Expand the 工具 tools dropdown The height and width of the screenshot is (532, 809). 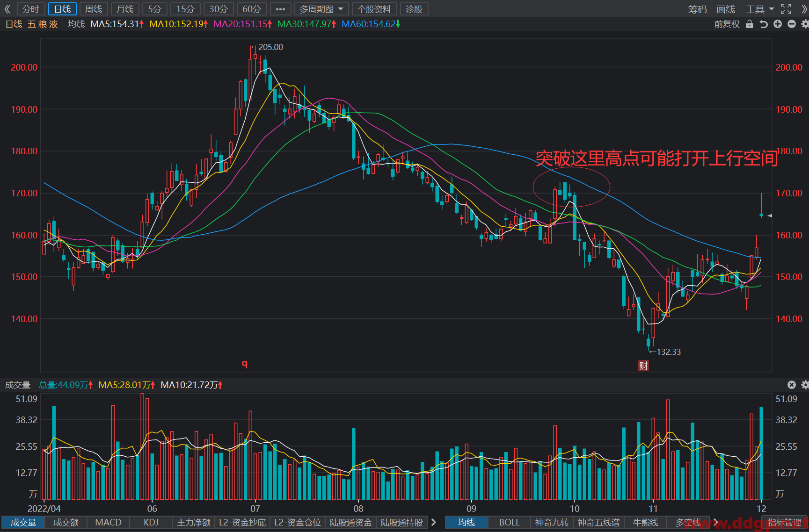[x=760, y=9]
